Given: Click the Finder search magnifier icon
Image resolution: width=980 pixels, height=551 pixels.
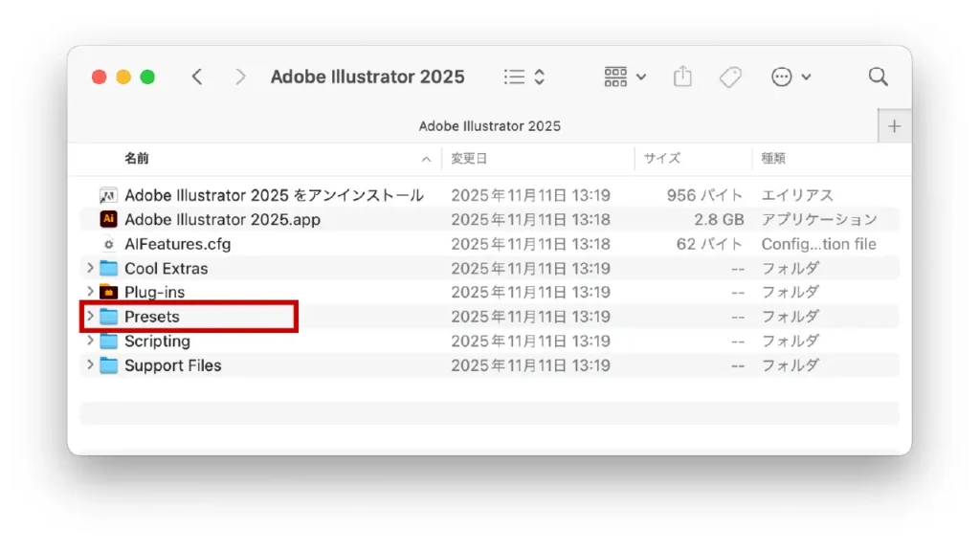Looking at the screenshot, I should pos(878,77).
